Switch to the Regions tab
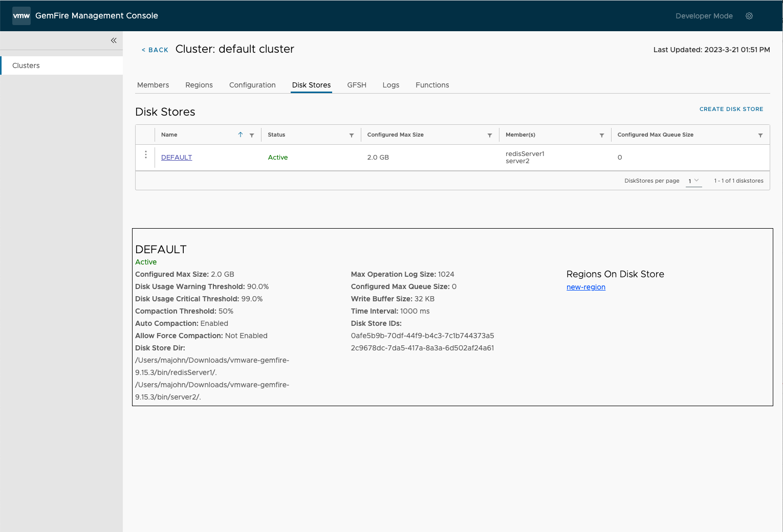Image resolution: width=783 pixels, height=532 pixels. (x=199, y=85)
